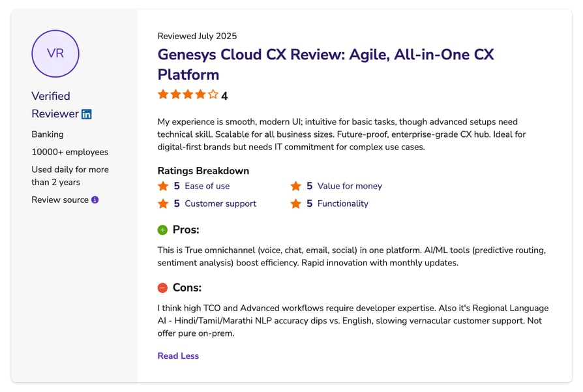Click the Functionality label
The height and width of the screenshot is (392, 583).
343,204
